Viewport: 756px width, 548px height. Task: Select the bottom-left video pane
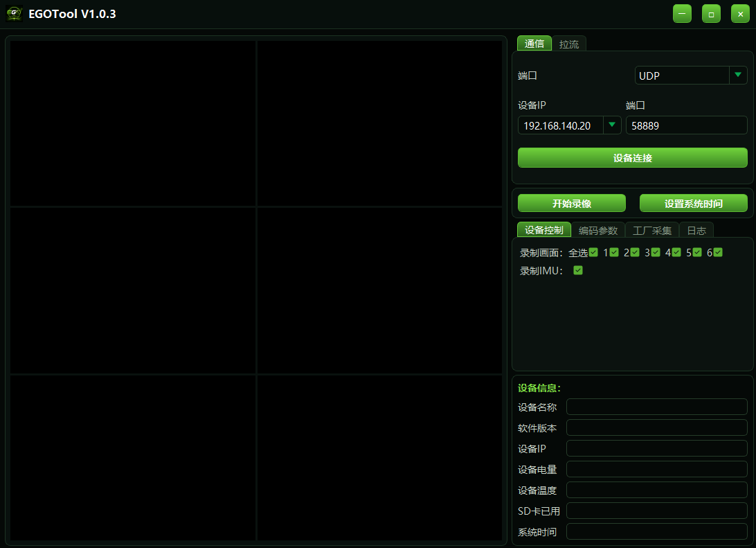pyautogui.click(x=133, y=457)
